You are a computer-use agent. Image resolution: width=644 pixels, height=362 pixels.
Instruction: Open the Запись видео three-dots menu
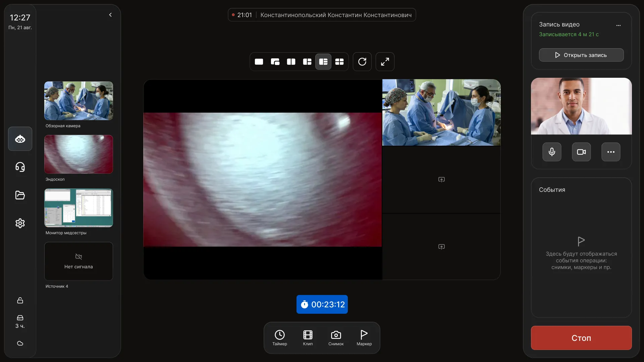[619, 25]
